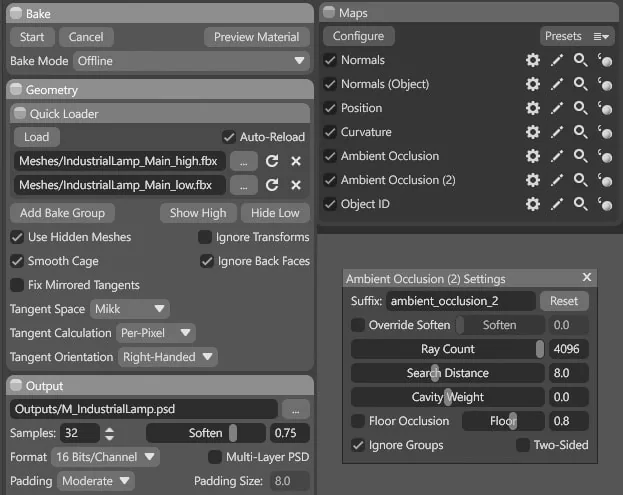Open settings gear for Normals (Object) map
Screen dimensions: 623x495
(532, 84)
